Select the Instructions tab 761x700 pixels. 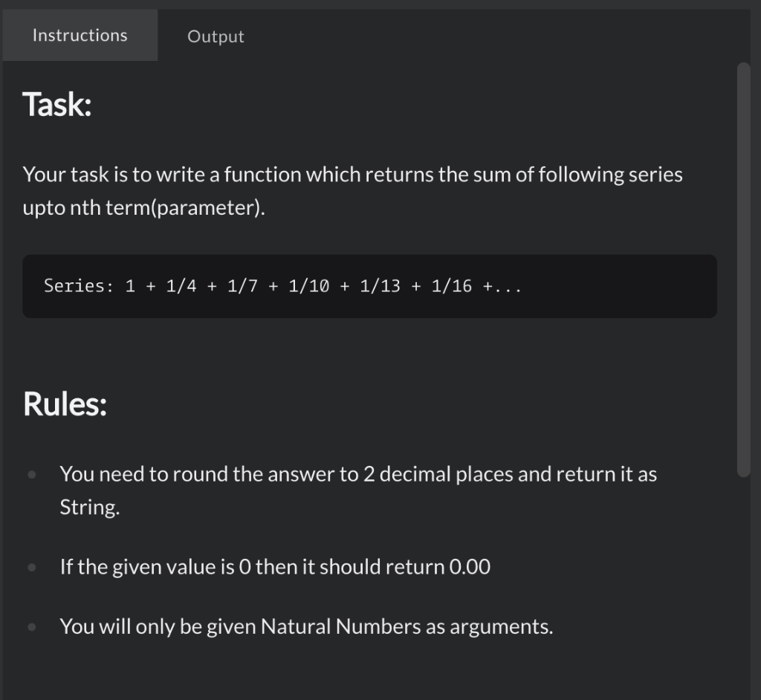point(80,34)
